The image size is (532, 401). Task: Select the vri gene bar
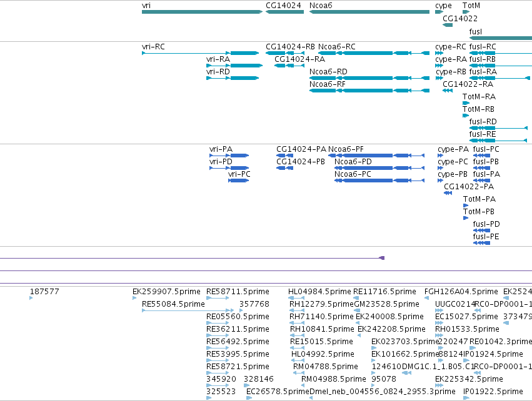[202, 12]
